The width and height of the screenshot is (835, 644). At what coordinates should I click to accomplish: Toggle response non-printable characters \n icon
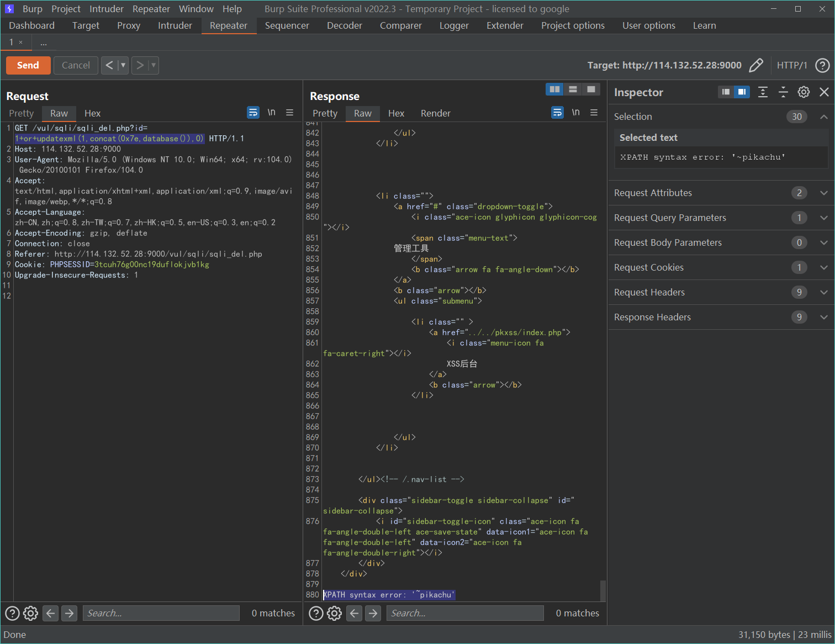click(576, 112)
